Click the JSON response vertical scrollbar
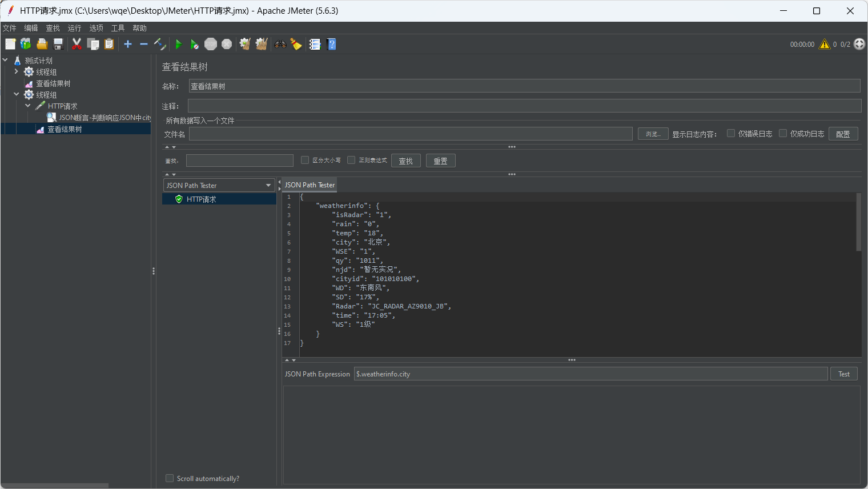 [858, 222]
